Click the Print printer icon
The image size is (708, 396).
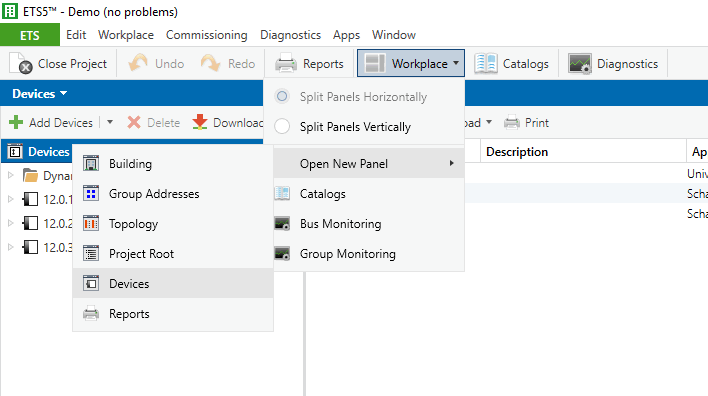pos(512,122)
